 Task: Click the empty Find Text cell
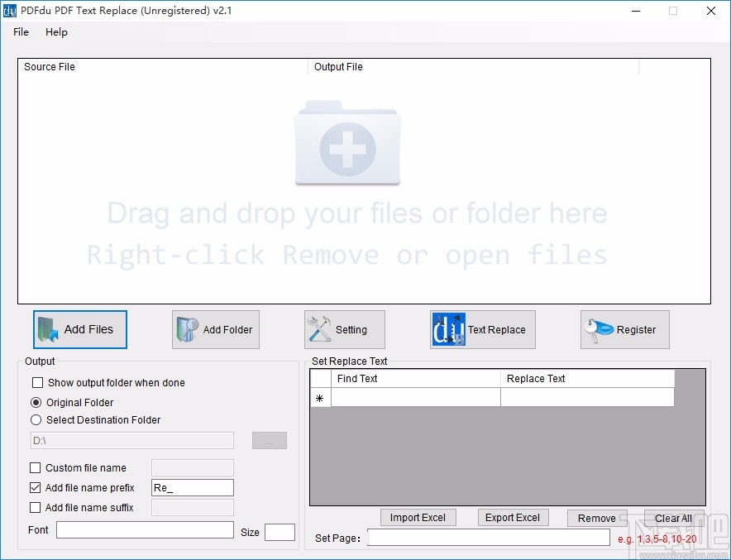click(x=414, y=398)
